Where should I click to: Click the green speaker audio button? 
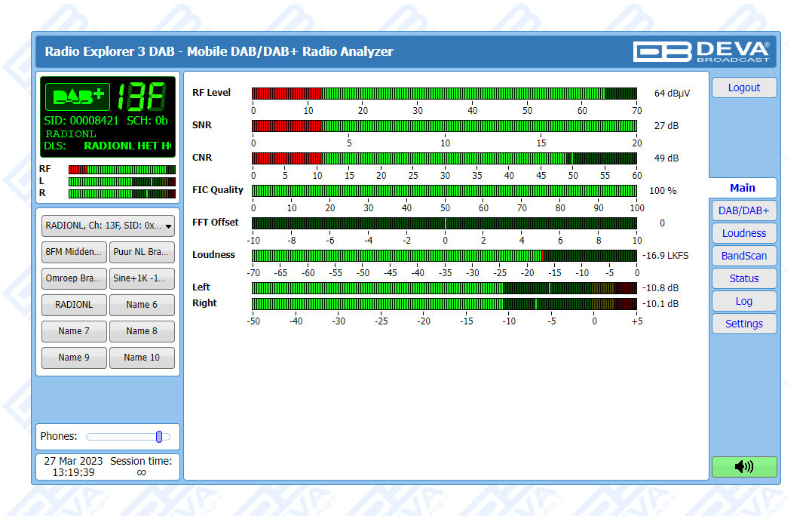[x=743, y=467]
